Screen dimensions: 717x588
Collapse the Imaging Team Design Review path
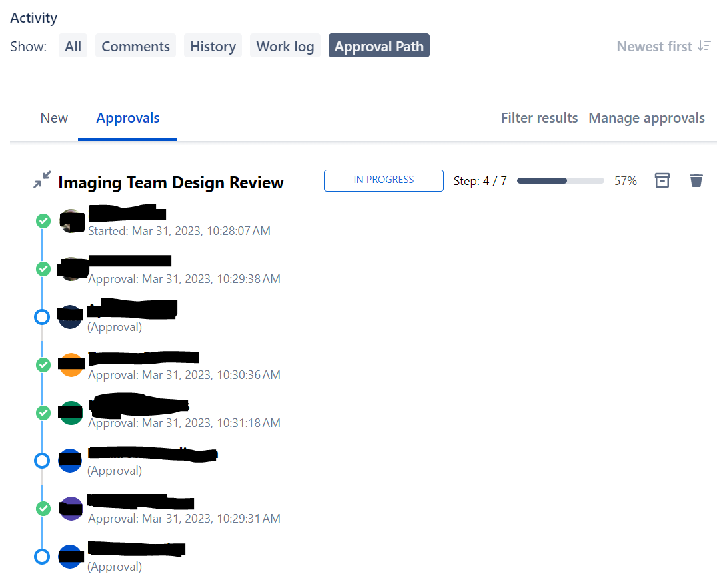click(x=42, y=180)
